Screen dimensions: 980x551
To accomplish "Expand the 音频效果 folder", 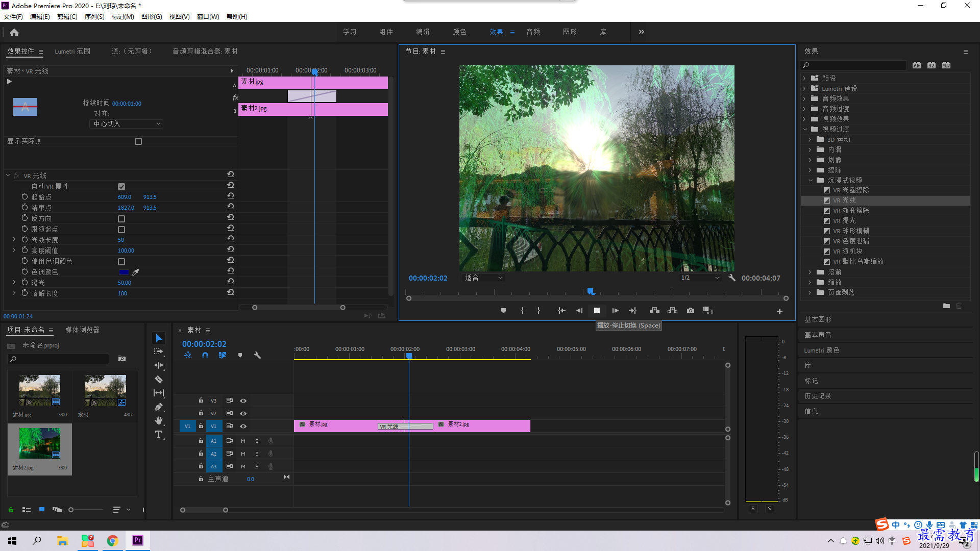I will (804, 99).
